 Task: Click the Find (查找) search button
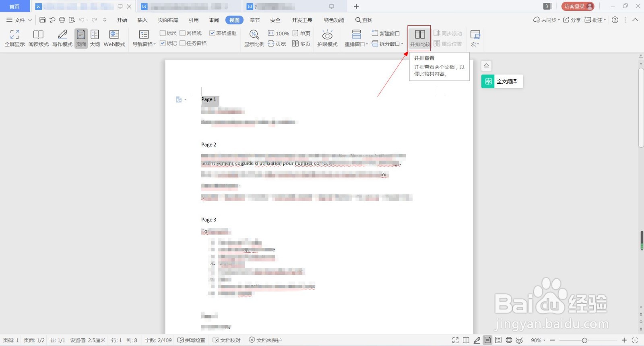[364, 20]
